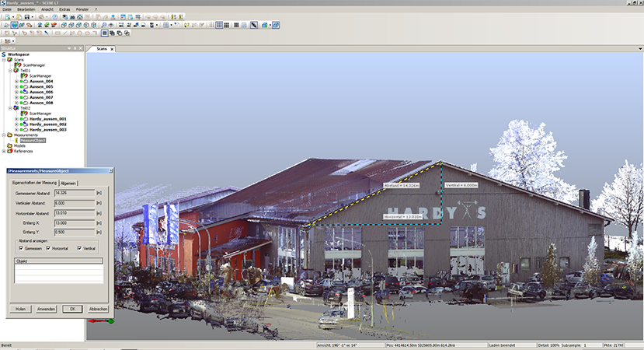Click the yellow MeasureObject ruler icon

(x=16, y=140)
